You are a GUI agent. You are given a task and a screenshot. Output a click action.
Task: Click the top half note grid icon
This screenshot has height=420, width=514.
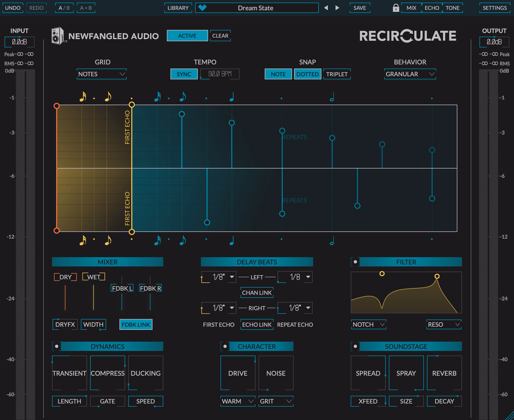point(332,97)
